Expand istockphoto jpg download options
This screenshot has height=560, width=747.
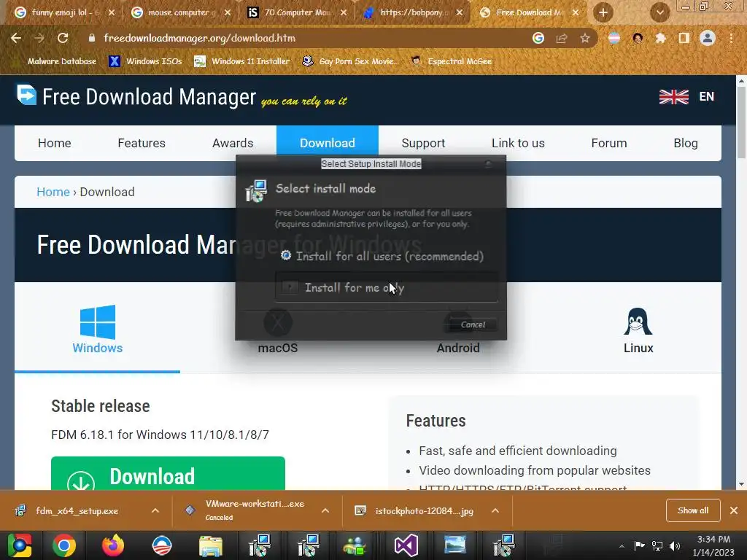(x=495, y=510)
